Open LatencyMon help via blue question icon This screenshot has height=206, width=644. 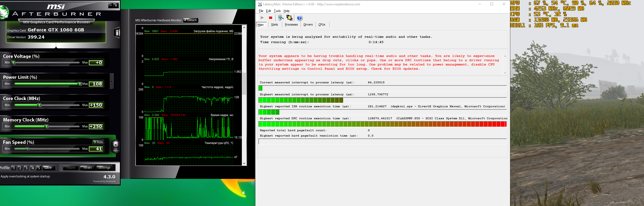[300, 18]
